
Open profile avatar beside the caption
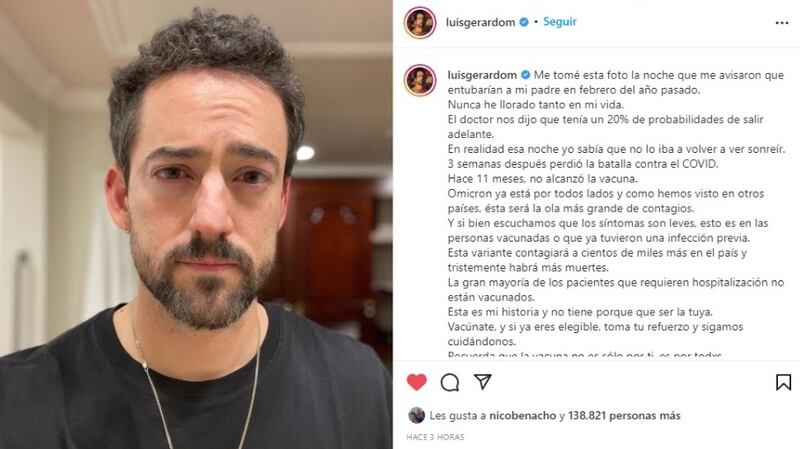(420, 80)
